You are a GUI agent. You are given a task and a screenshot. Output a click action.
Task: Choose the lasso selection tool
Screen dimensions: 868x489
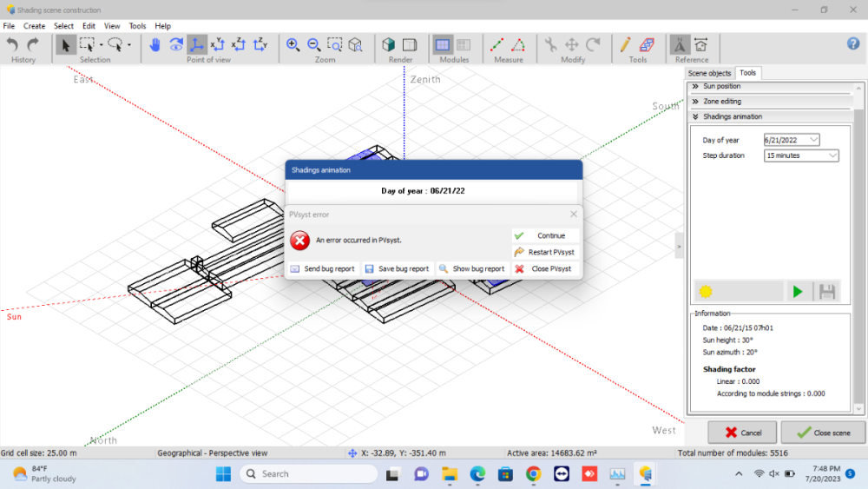pyautogui.click(x=115, y=44)
